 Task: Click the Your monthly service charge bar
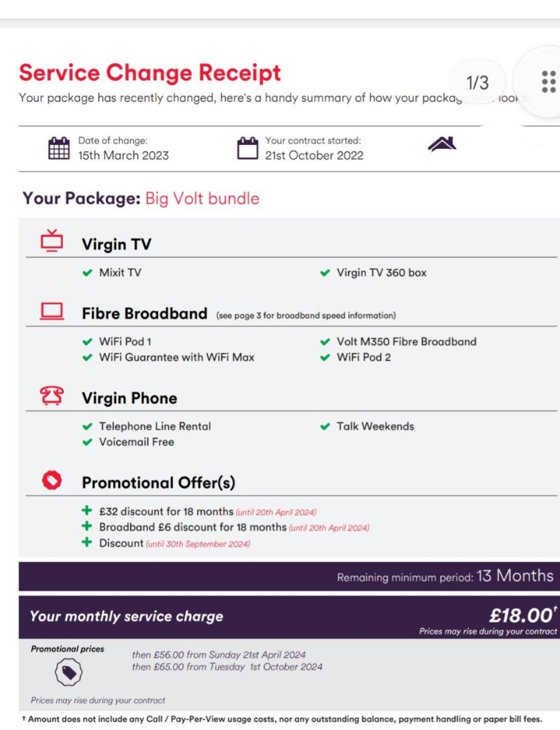point(289,617)
